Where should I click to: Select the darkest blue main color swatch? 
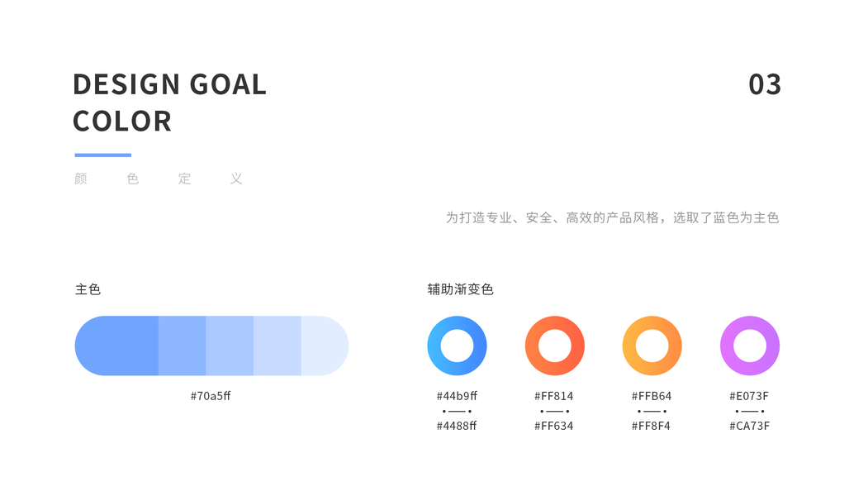pos(117,346)
